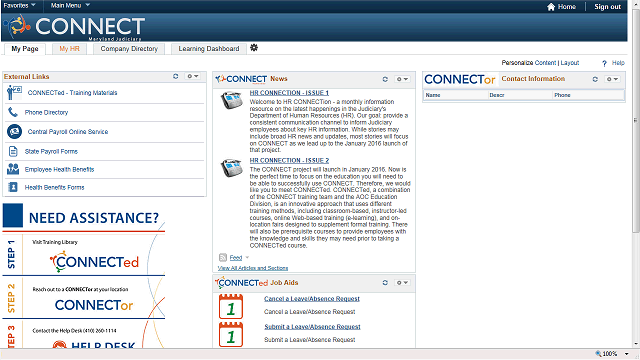The height and width of the screenshot is (360, 640).
Task: Open the Company Directory tab
Action: click(129, 49)
